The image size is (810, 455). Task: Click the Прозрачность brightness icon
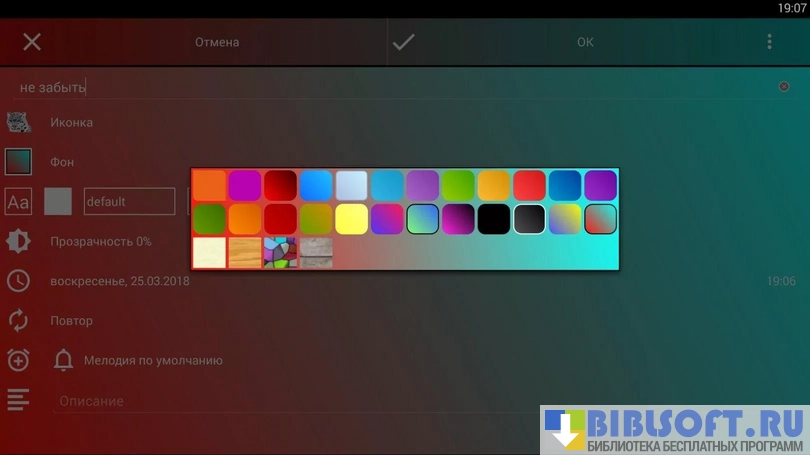[x=19, y=241]
